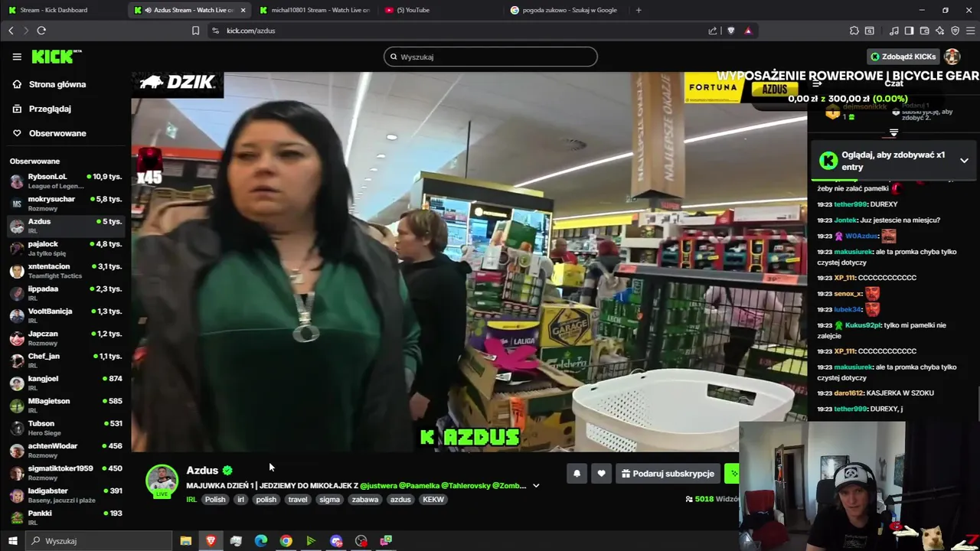
Task: Open Przeglądaj page
Action: (50, 109)
